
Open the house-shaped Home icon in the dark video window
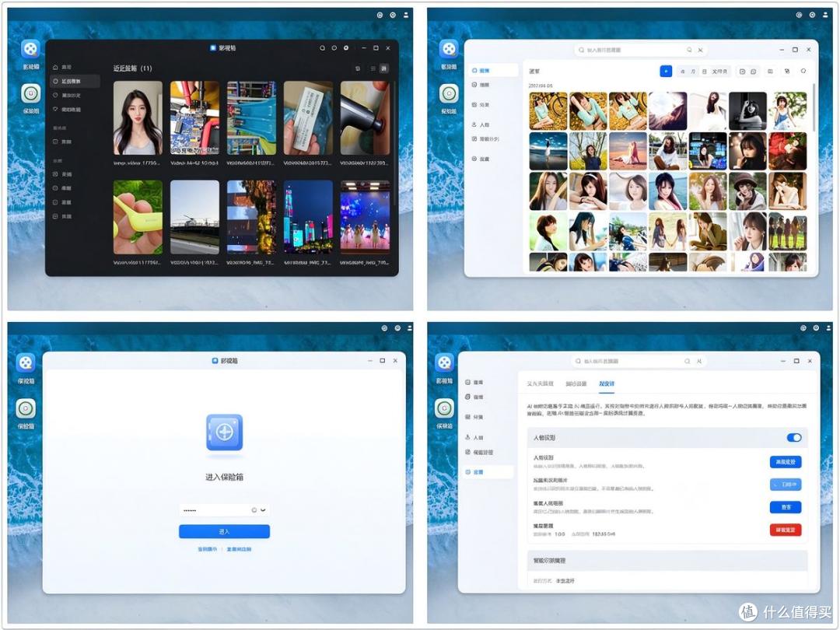(55, 67)
